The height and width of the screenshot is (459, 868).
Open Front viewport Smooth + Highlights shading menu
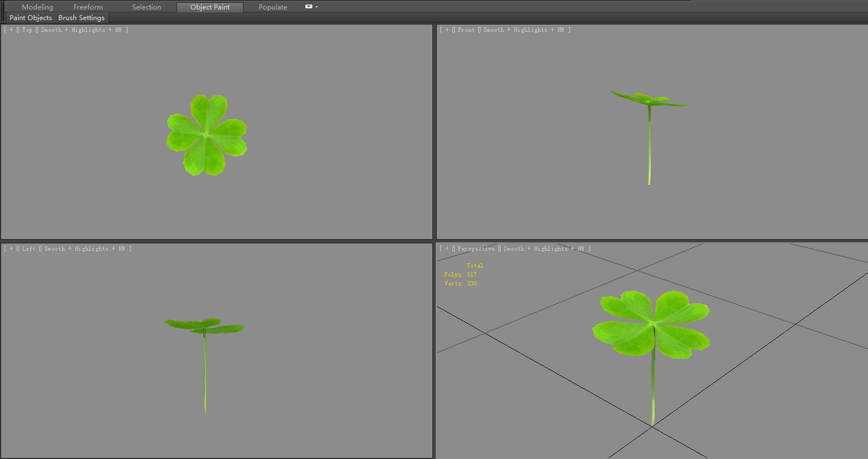point(524,30)
